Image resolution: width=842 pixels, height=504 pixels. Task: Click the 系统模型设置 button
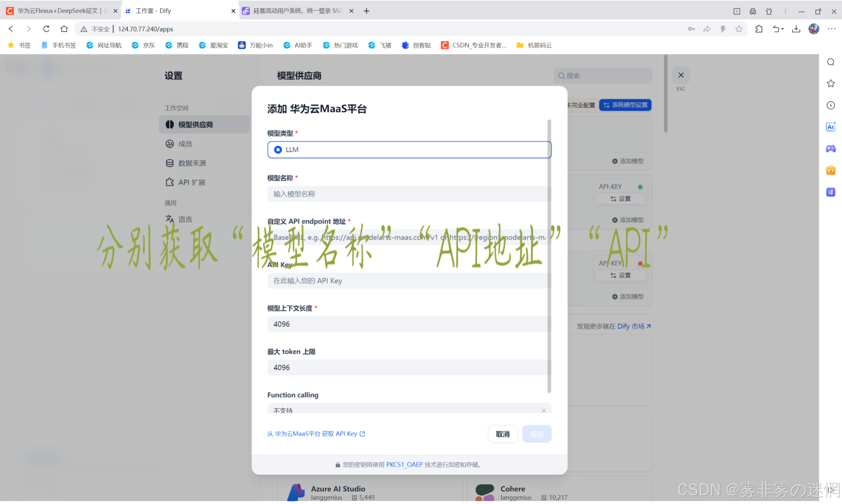(x=625, y=105)
